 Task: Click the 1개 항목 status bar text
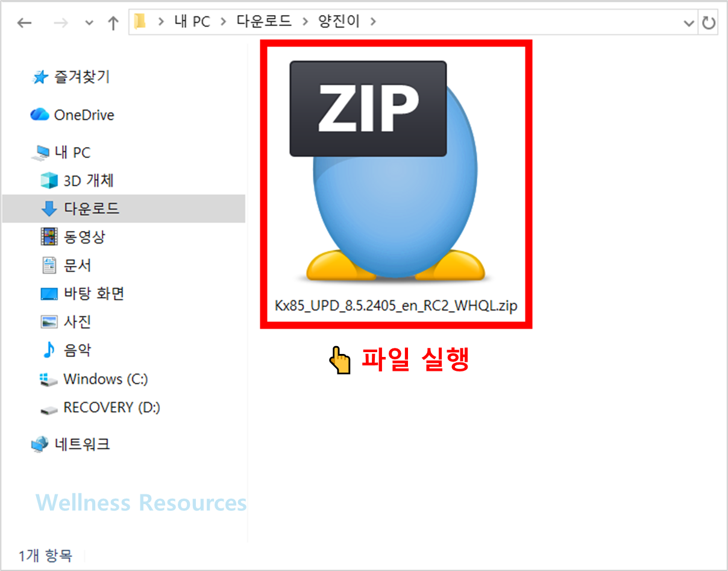45,555
